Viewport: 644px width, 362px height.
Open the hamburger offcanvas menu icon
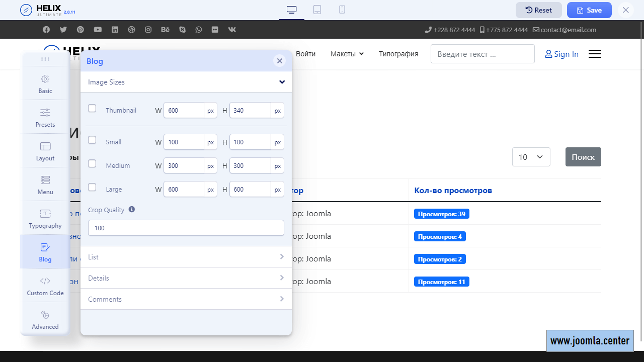point(595,54)
